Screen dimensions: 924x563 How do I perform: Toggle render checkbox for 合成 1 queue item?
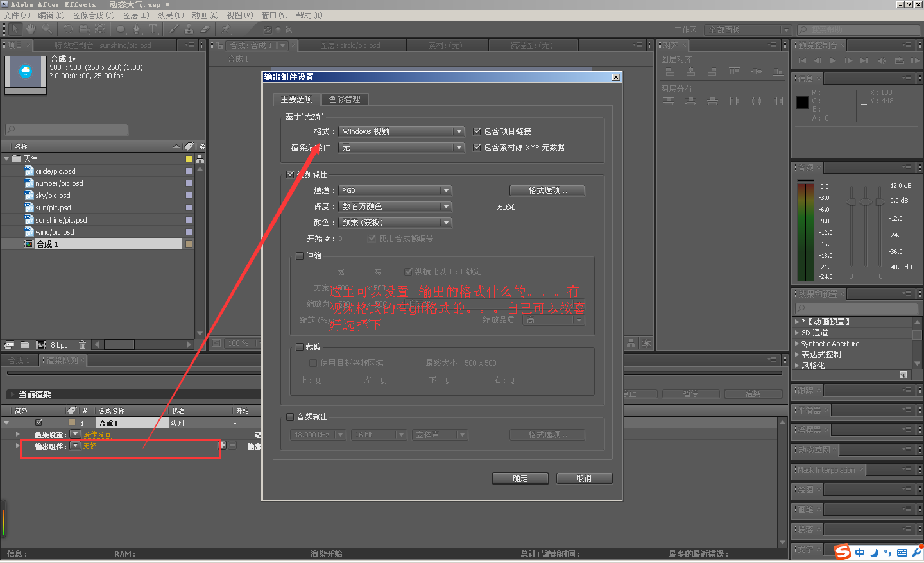click(x=38, y=423)
